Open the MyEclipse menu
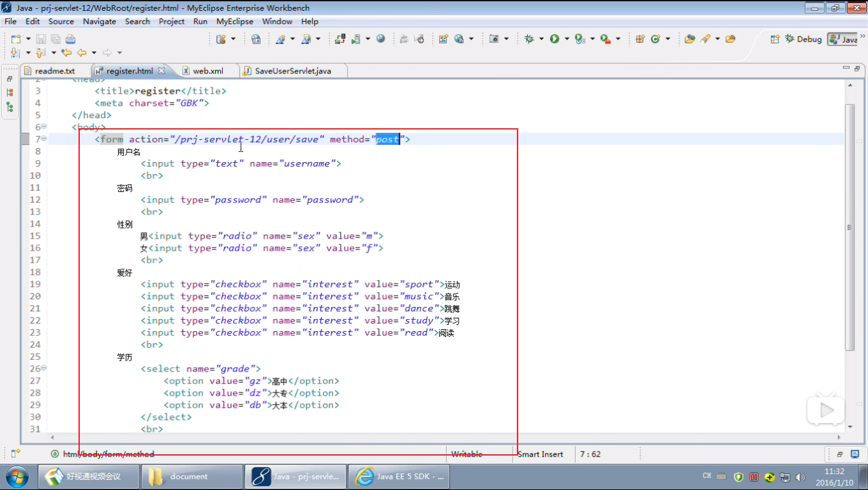The height and width of the screenshot is (490, 868). tap(234, 21)
